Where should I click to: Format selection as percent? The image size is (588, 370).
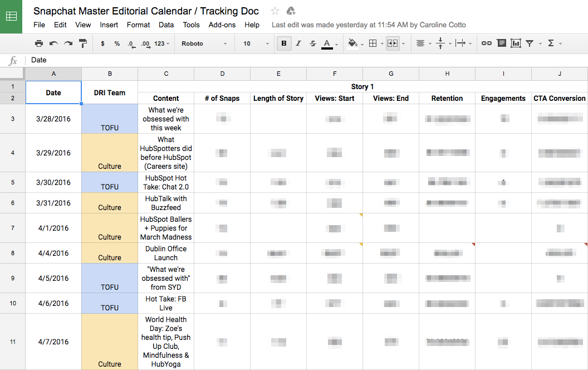[x=117, y=43]
